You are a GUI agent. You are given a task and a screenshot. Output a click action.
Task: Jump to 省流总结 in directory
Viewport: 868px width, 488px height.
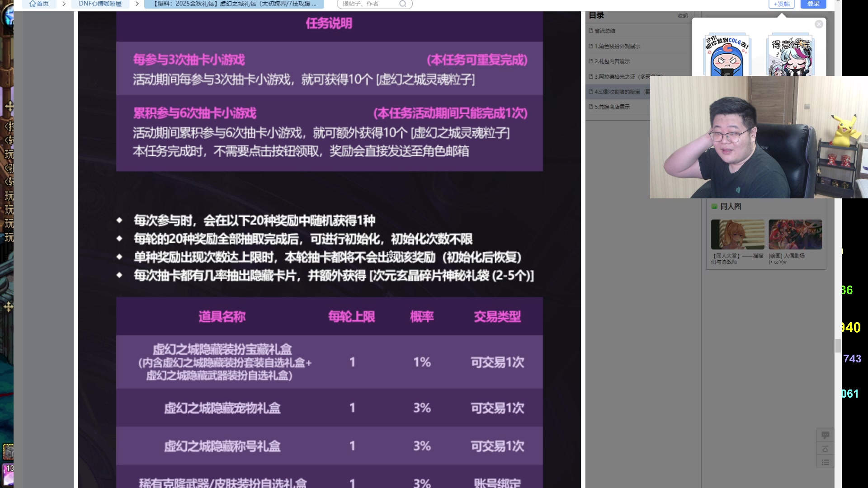pyautogui.click(x=605, y=31)
